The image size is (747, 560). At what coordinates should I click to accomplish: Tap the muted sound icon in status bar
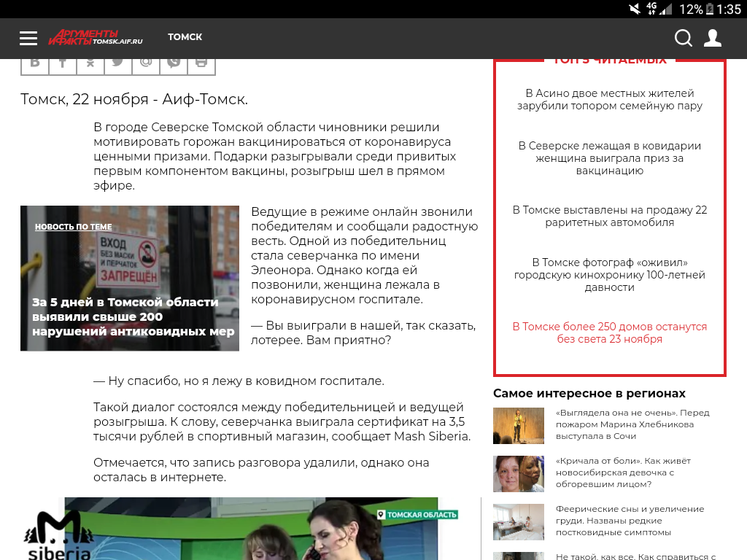click(x=634, y=9)
